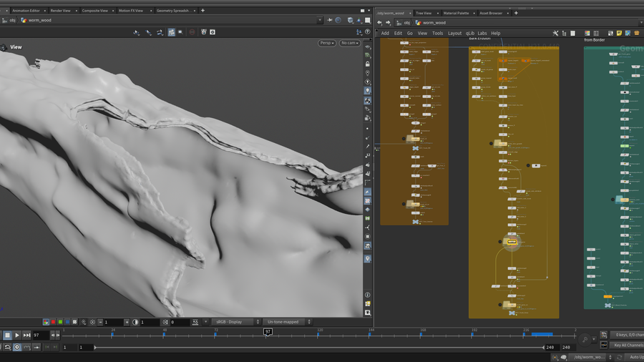
Task: Toggle the Auto Update button in the status bar
Action: coord(635,357)
